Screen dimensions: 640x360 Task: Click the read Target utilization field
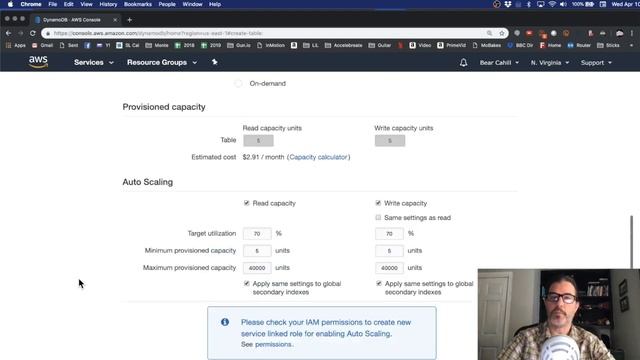257,233
